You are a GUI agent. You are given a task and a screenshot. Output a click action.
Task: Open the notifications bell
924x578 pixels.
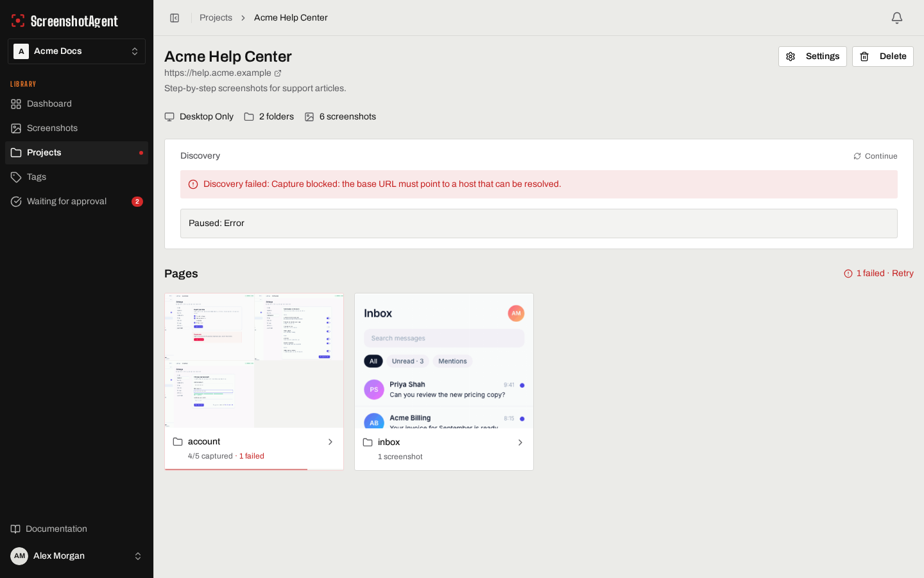[897, 18]
